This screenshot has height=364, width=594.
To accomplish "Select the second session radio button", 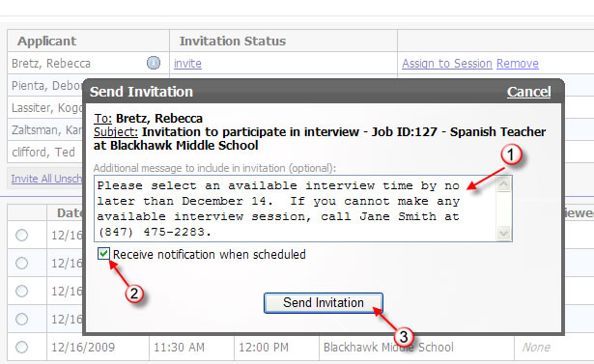I will coord(21,263).
